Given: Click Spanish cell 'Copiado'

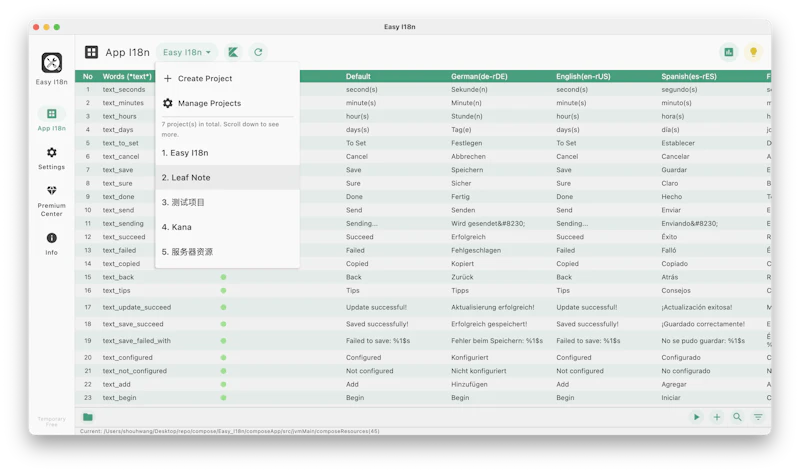Looking at the screenshot, I should [674, 264].
